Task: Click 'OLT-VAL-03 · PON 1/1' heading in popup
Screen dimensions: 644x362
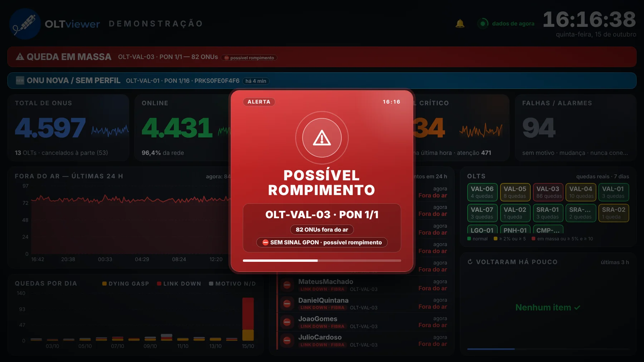Action: coord(322,215)
